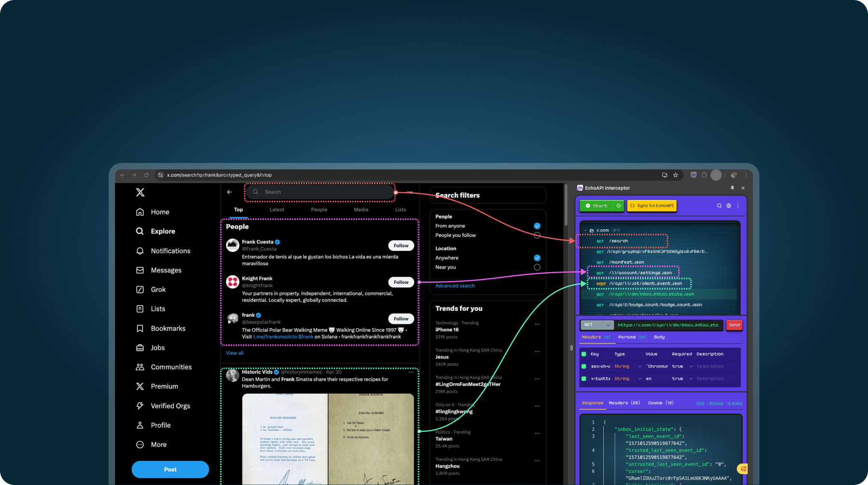Open the Cookie response tab
Viewport: 868px width, 485px height.
coord(661,403)
